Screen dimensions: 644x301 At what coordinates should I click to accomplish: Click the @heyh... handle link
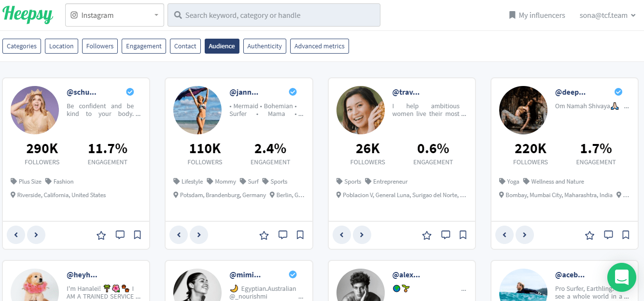tap(82, 275)
